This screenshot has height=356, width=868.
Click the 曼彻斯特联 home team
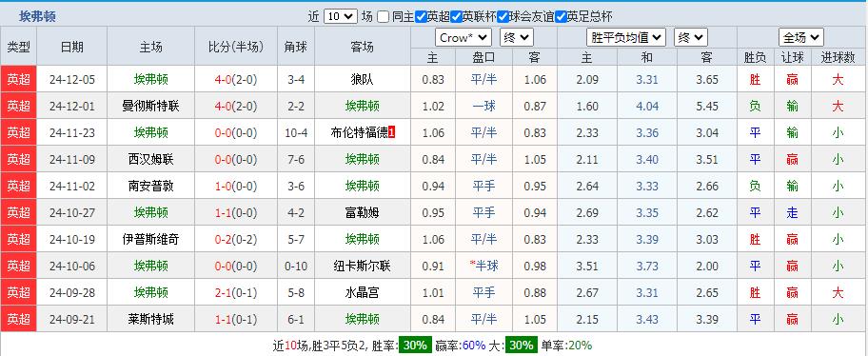click(150, 106)
